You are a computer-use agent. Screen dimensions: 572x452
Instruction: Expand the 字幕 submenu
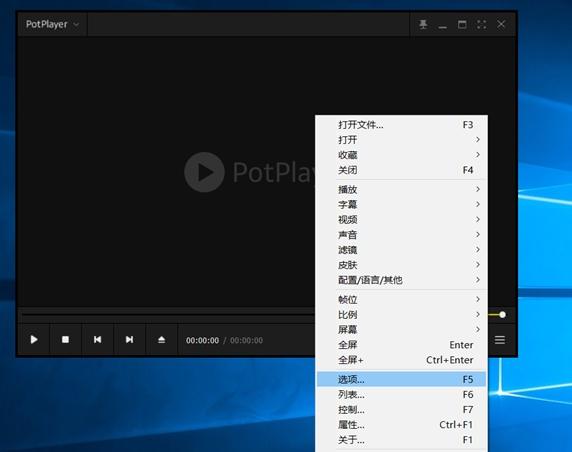click(401, 204)
